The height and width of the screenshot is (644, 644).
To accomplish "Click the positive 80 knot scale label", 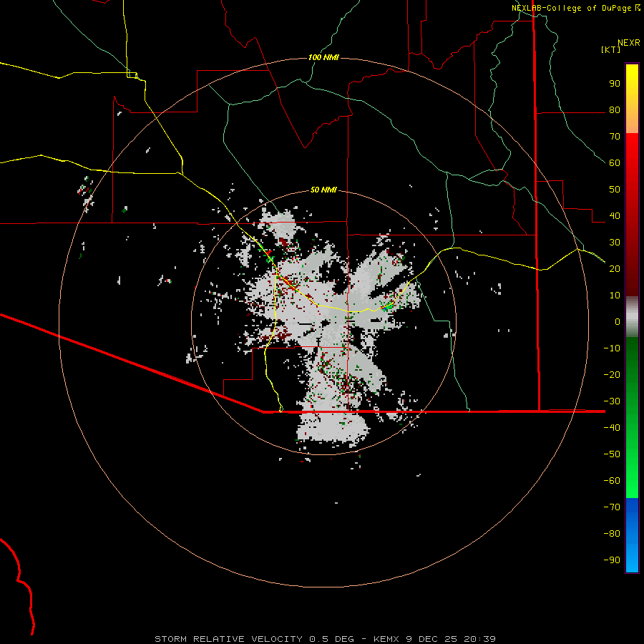I will pyautogui.click(x=615, y=110).
